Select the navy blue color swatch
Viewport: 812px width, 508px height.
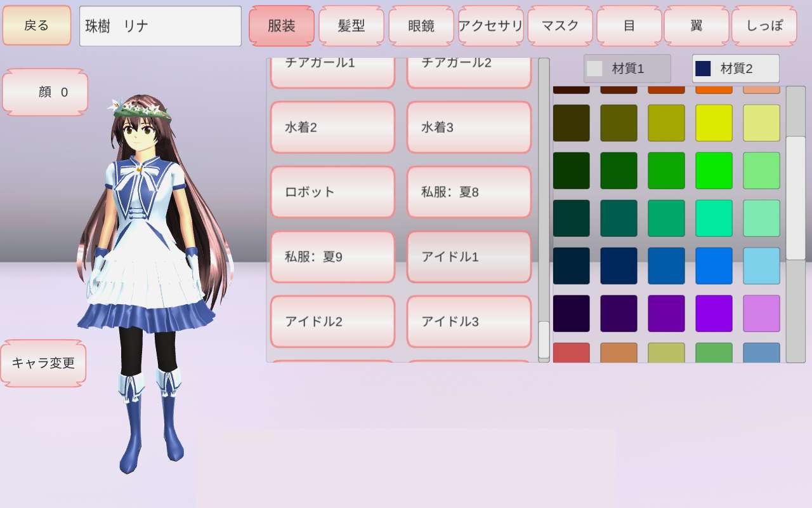coord(619,266)
